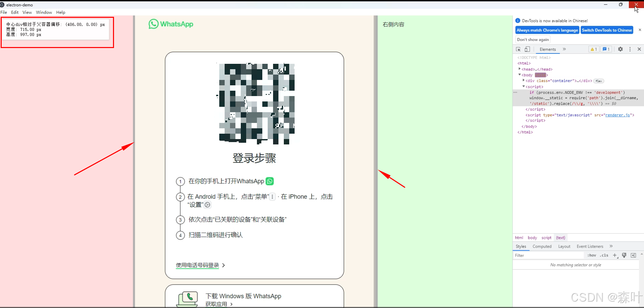
Task: Switch to the Layout tab
Action: click(564, 246)
